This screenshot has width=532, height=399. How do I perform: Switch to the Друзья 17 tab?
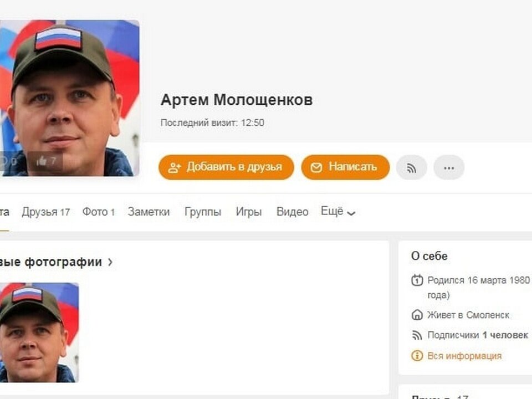46,212
